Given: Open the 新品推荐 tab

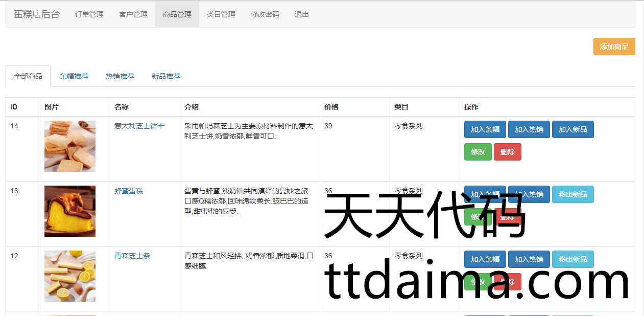Looking at the screenshot, I should pyautogui.click(x=166, y=76).
